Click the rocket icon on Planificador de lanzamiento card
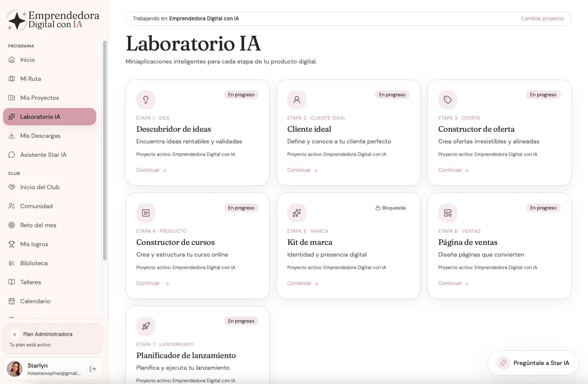This screenshot has height=384, width=588. [146, 326]
